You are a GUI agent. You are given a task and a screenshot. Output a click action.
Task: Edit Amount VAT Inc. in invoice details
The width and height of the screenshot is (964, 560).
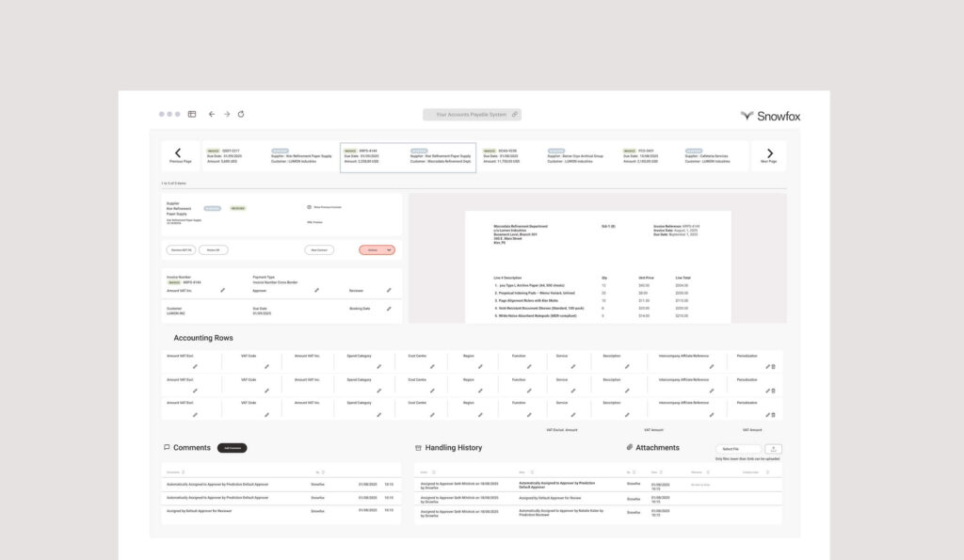223,291
